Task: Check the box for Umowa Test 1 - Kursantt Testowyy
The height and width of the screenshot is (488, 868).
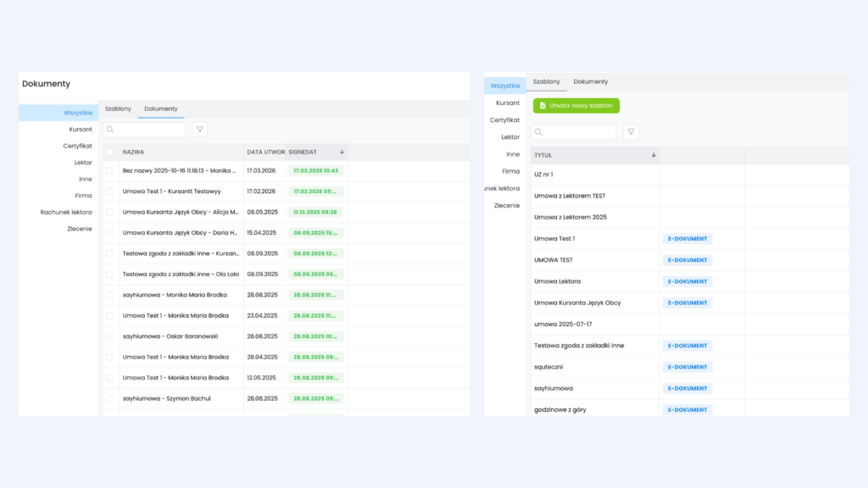Action: coord(109,191)
